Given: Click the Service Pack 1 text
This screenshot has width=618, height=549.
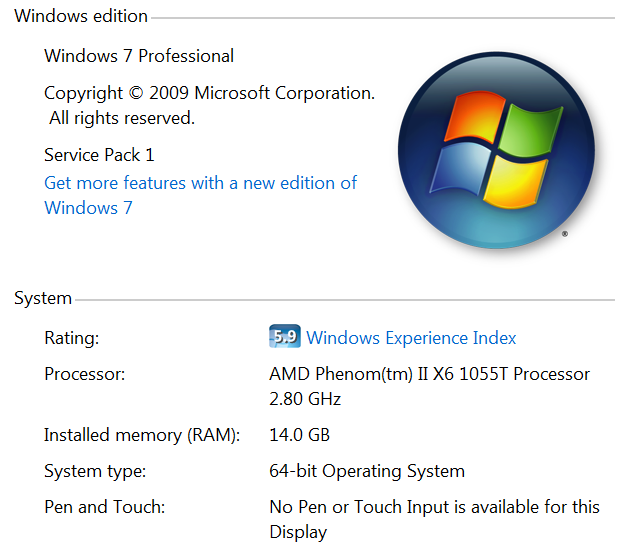Looking at the screenshot, I should pyautogui.click(x=99, y=154).
